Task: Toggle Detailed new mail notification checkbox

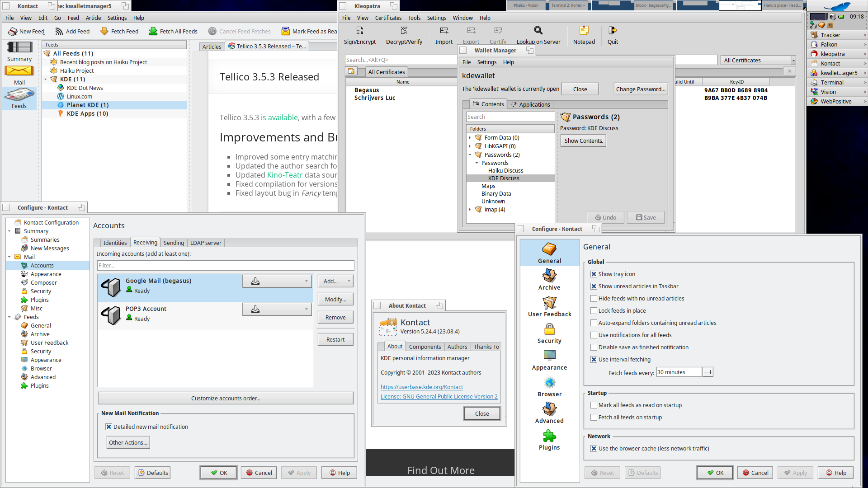Action: pyautogui.click(x=108, y=427)
